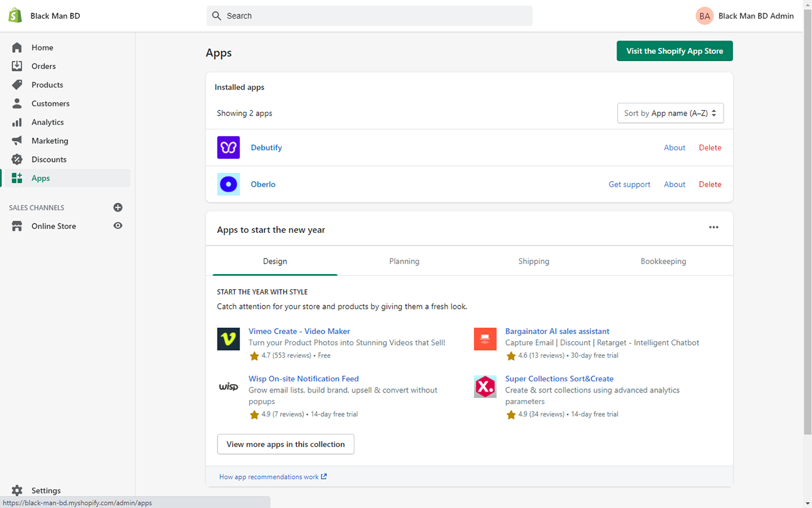This screenshot has width=812, height=508.
Task: Click the Products tag icon
Action: coord(17,85)
